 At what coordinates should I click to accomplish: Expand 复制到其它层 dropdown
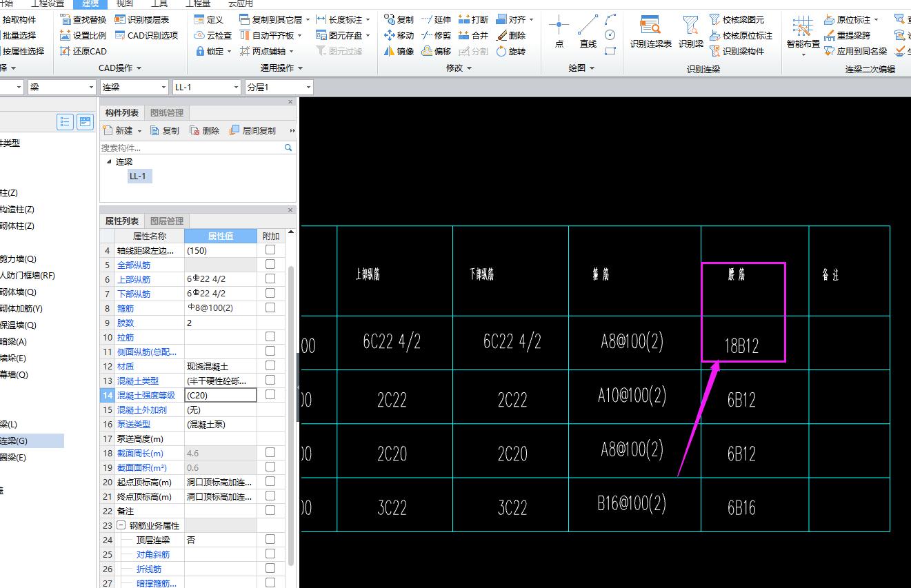tap(308, 20)
